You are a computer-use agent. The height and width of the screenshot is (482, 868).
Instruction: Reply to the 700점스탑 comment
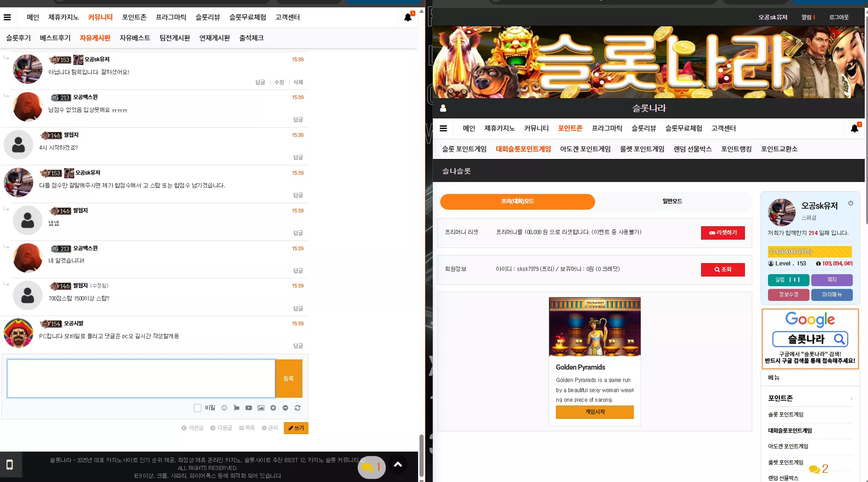[298, 309]
